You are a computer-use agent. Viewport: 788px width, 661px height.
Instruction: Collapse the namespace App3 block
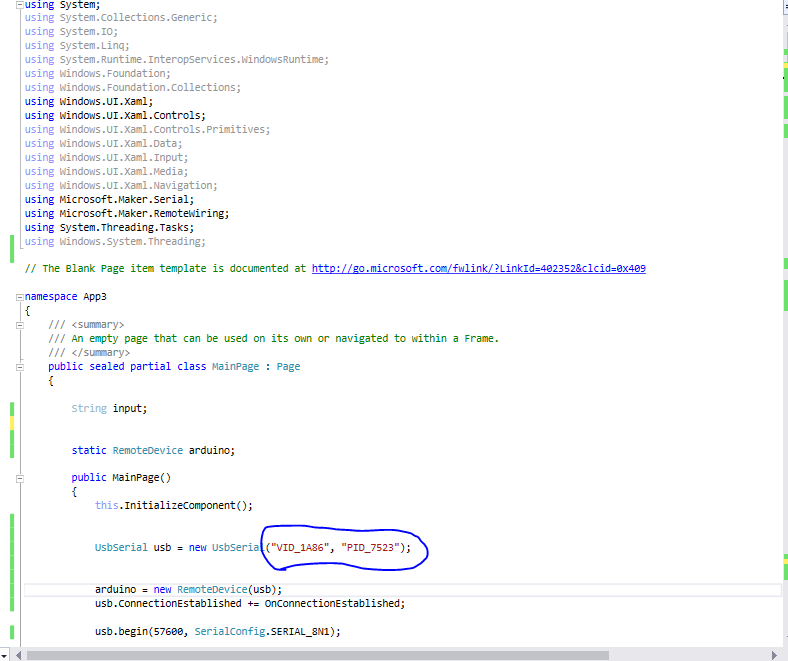(20, 297)
